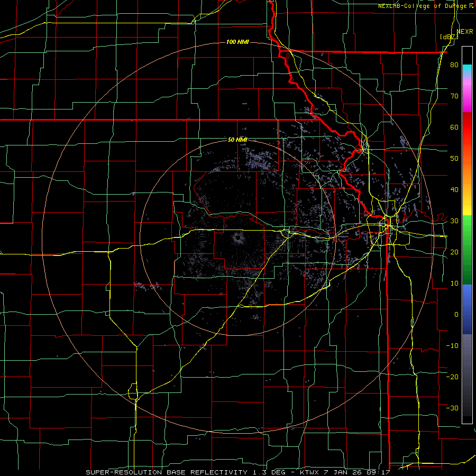Image resolution: width=476 pixels, height=476 pixels.
Task: Click the 60 dBZ legend value
Action: (454, 127)
